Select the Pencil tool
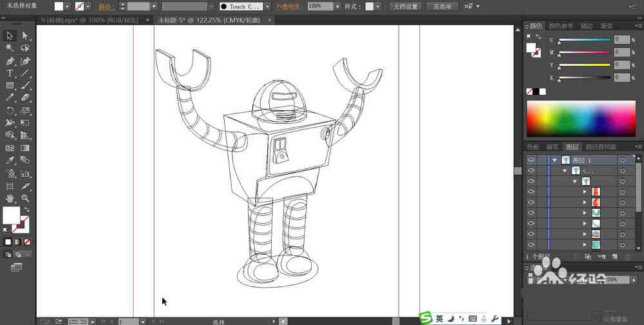 point(10,98)
